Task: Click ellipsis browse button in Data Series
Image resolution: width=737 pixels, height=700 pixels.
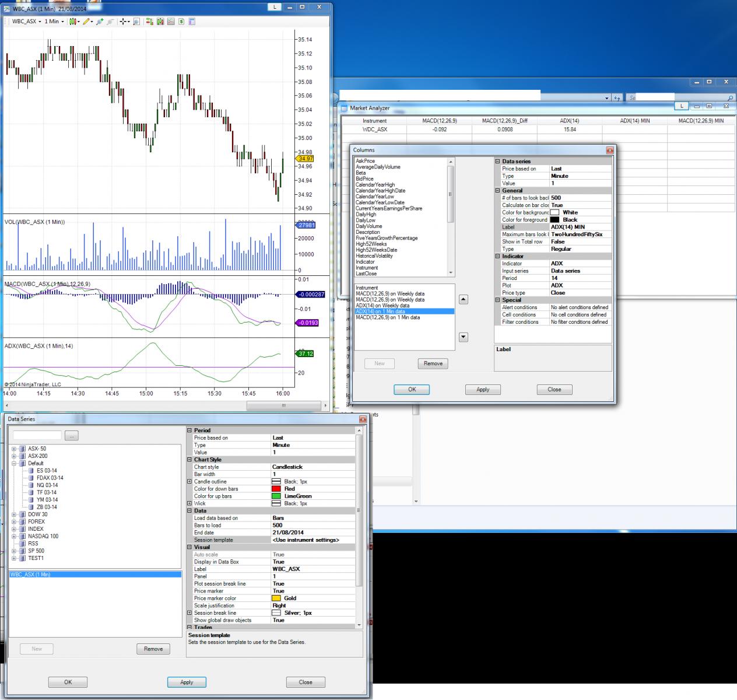Action: (x=71, y=436)
